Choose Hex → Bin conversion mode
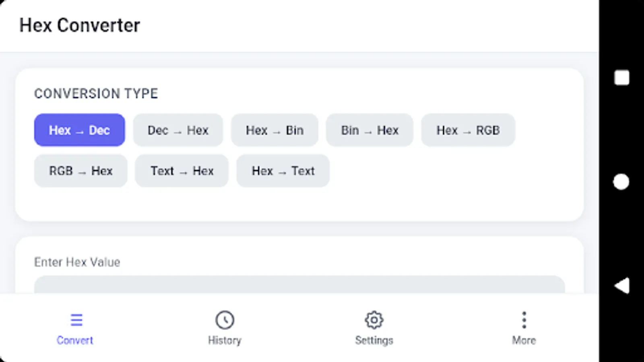Viewport: 644px width, 362px height. click(x=275, y=130)
